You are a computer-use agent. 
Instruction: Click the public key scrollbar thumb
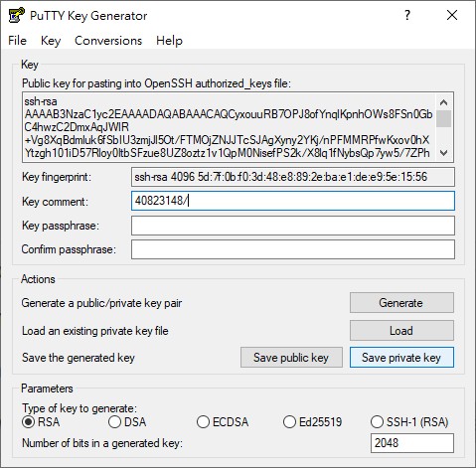(x=443, y=119)
